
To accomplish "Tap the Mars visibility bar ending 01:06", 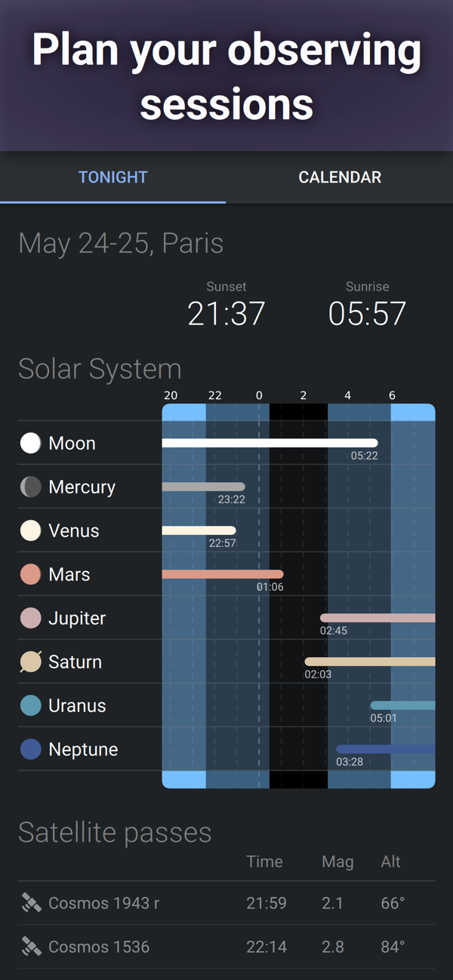I will (x=223, y=574).
